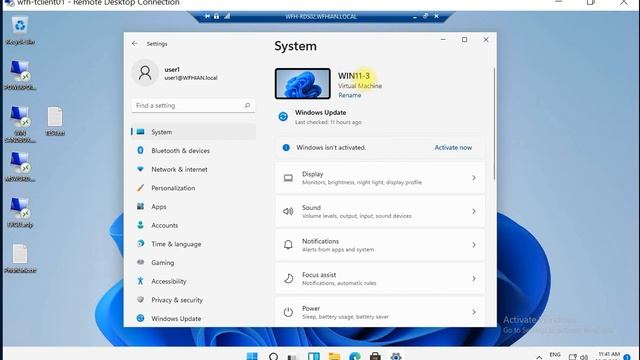The image size is (640, 360).
Task: Click the Gaming controller icon
Action: 140,262
